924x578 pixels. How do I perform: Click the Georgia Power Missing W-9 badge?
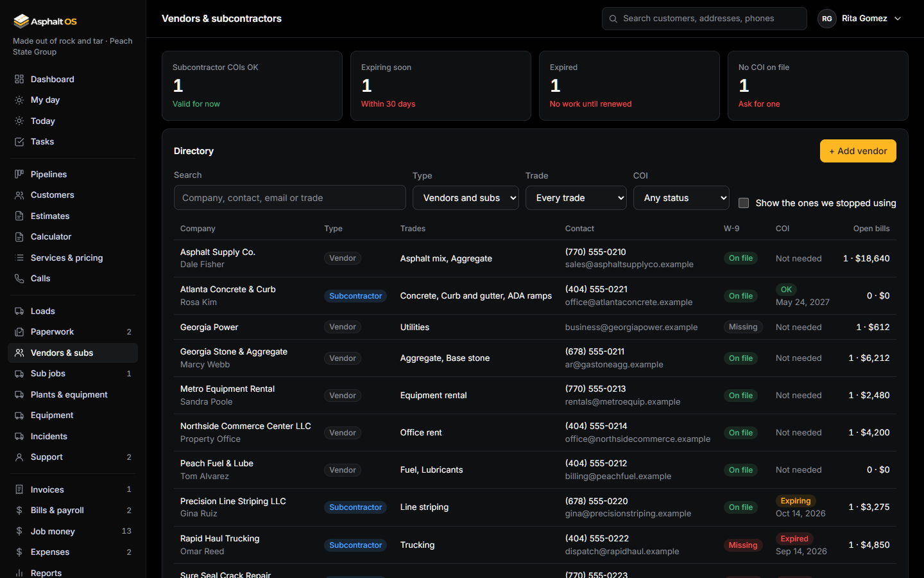(x=743, y=327)
